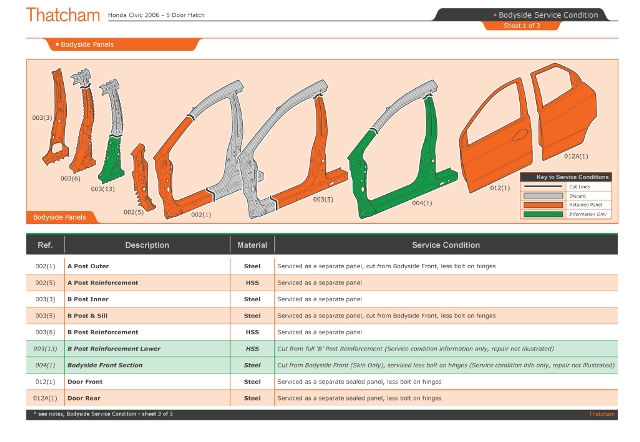Click the Steel material cell for Door Rear
The image size is (640, 442).
pos(252,398)
